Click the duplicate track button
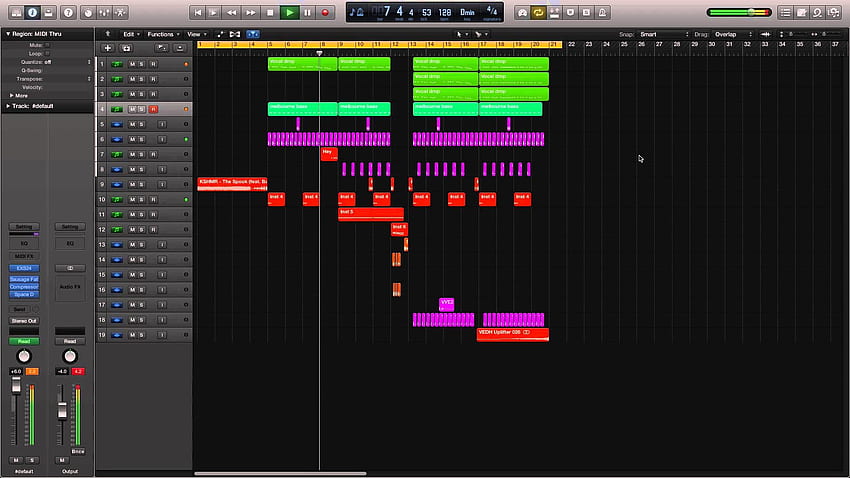 [x=126, y=48]
